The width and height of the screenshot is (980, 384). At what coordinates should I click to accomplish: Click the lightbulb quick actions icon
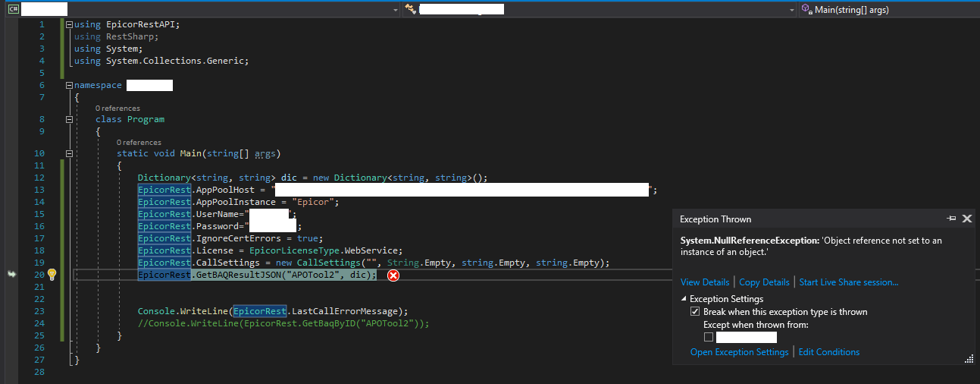click(x=52, y=275)
